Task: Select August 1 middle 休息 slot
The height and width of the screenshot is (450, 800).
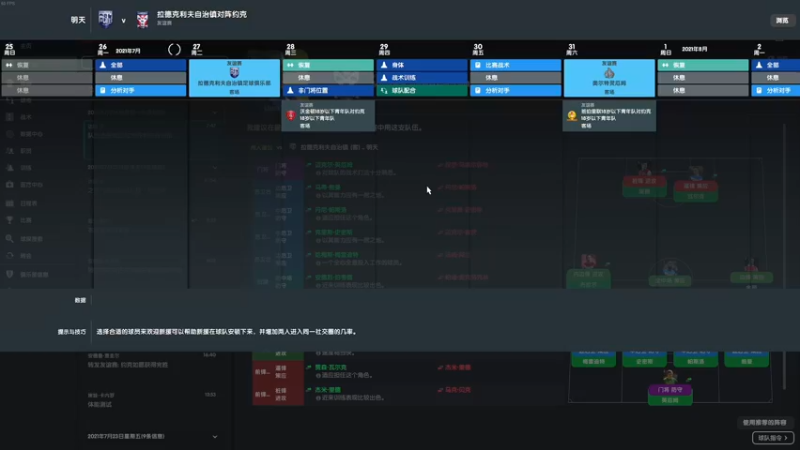Action: coord(703,78)
